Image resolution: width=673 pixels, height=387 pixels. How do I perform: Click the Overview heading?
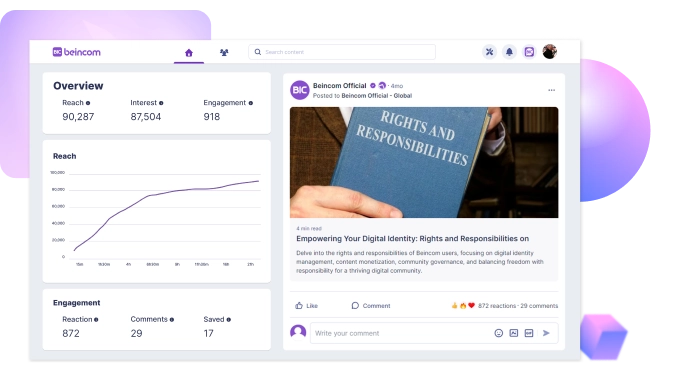[78, 86]
